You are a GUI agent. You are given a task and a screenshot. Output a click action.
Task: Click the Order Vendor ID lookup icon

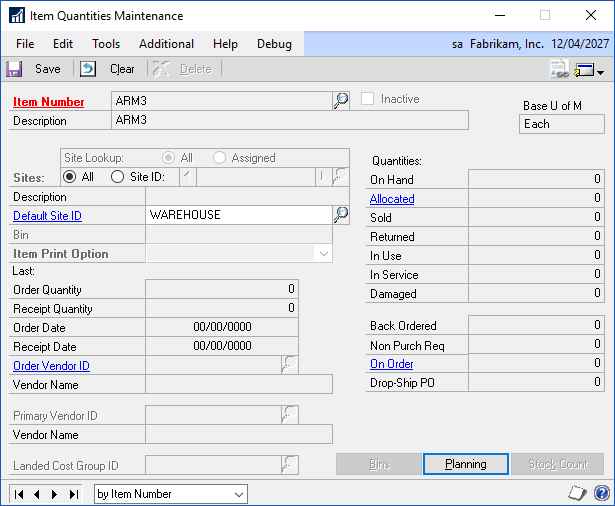click(290, 365)
